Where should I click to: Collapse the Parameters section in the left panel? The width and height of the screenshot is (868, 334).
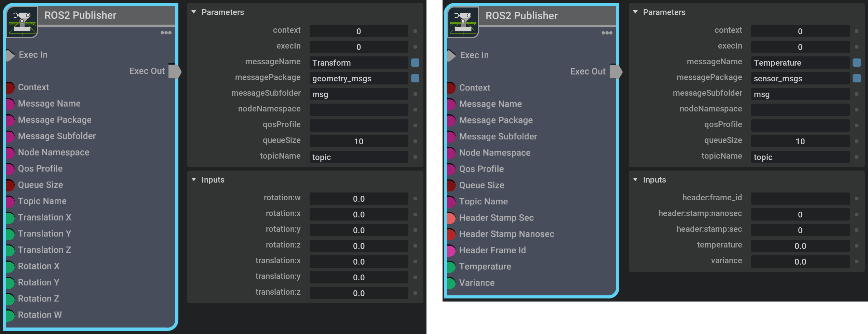(194, 12)
